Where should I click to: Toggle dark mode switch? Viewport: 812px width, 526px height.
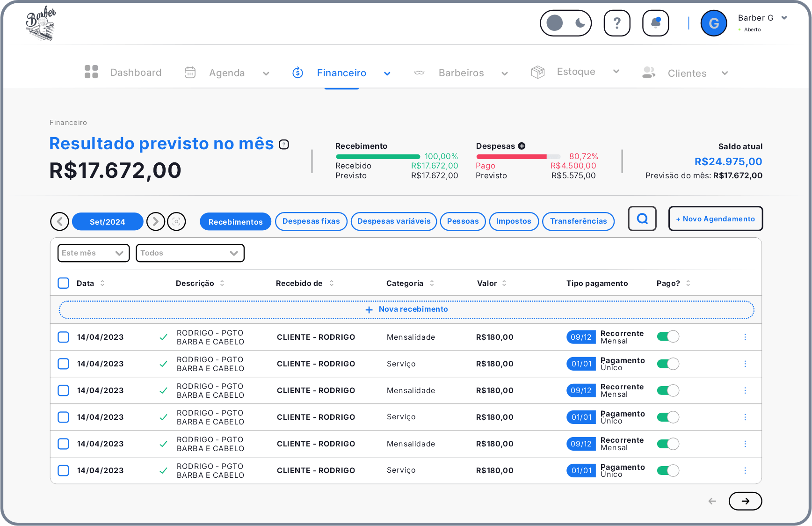pyautogui.click(x=565, y=23)
